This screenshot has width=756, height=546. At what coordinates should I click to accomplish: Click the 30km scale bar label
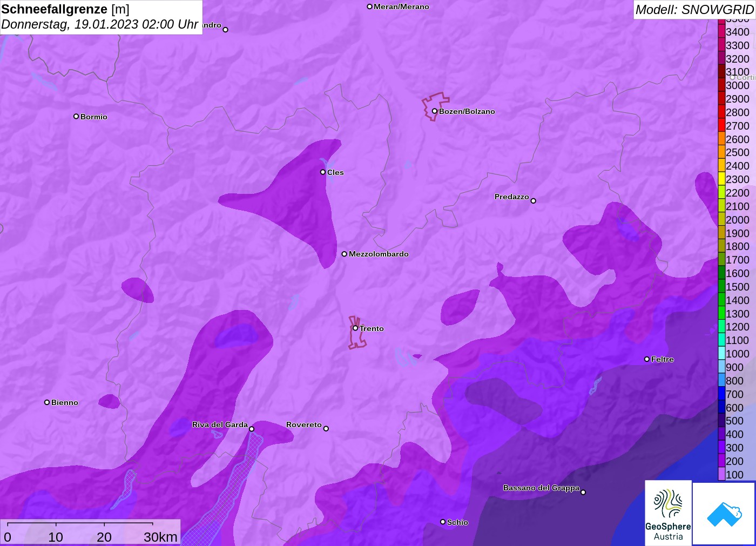click(160, 537)
